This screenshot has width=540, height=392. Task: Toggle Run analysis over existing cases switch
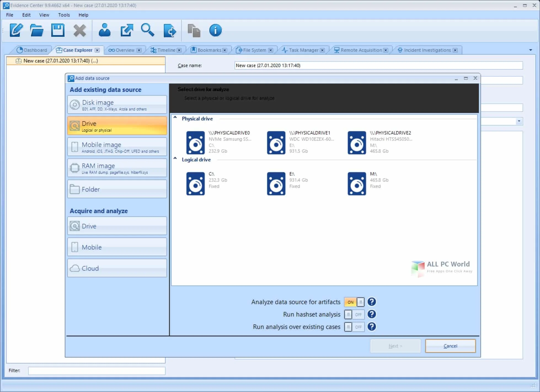354,327
